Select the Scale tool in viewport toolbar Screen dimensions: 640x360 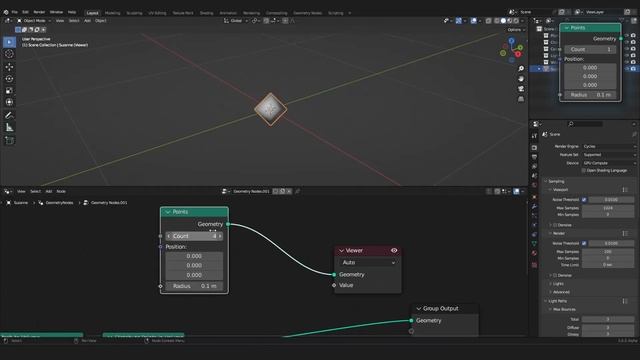point(9,91)
